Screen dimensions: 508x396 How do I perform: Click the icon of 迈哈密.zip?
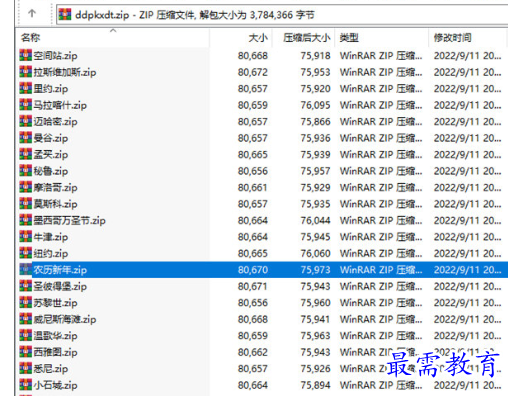(x=26, y=121)
